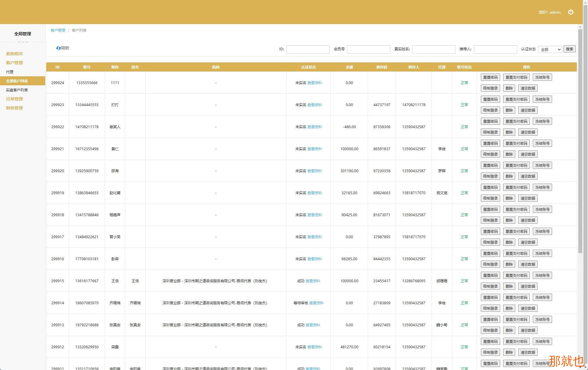Focus the ID search input field

click(x=308, y=49)
